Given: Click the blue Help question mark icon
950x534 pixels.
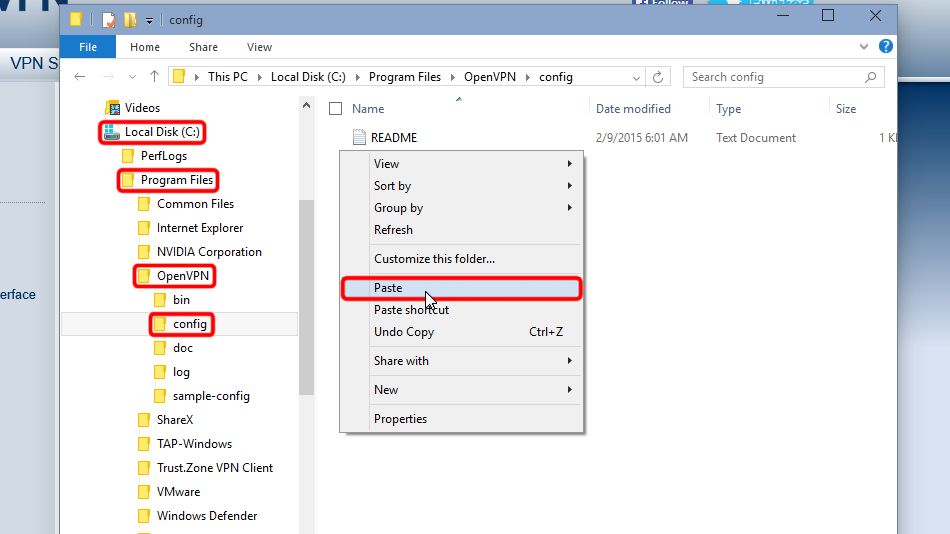Looking at the screenshot, I should pyautogui.click(x=885, y=47).
